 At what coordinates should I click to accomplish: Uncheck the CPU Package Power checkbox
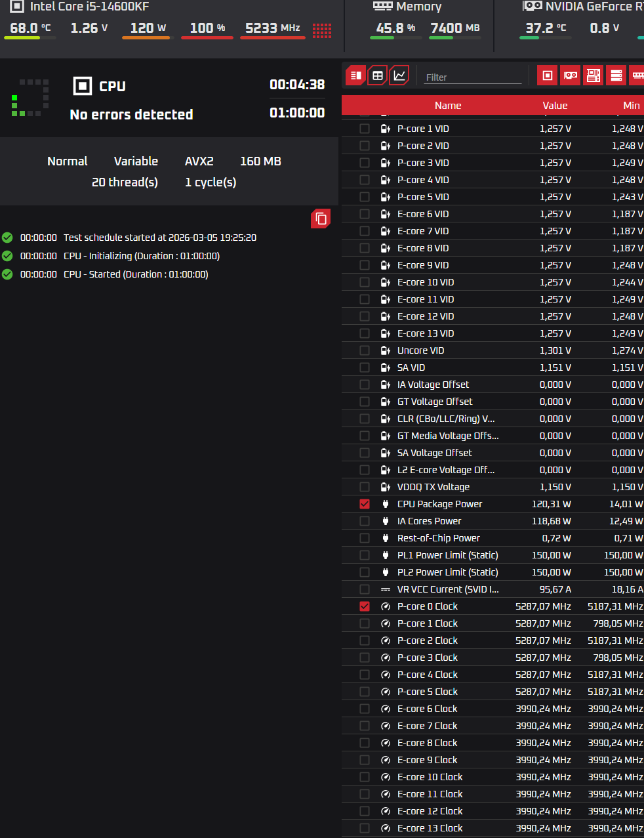[x=365, y=504]
